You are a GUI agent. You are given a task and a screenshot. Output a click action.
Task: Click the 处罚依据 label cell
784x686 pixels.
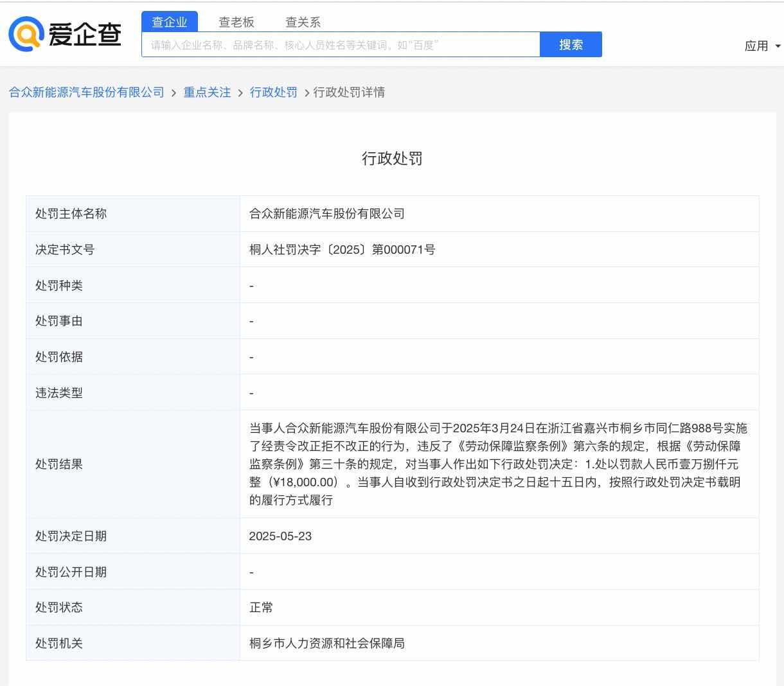tap(133, 357)
